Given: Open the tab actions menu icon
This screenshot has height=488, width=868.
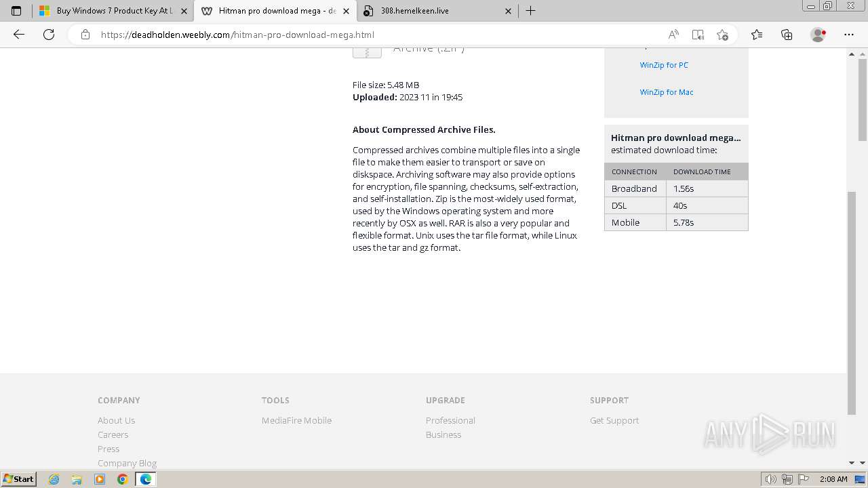Looking at the screenshot, I should 16,11.
